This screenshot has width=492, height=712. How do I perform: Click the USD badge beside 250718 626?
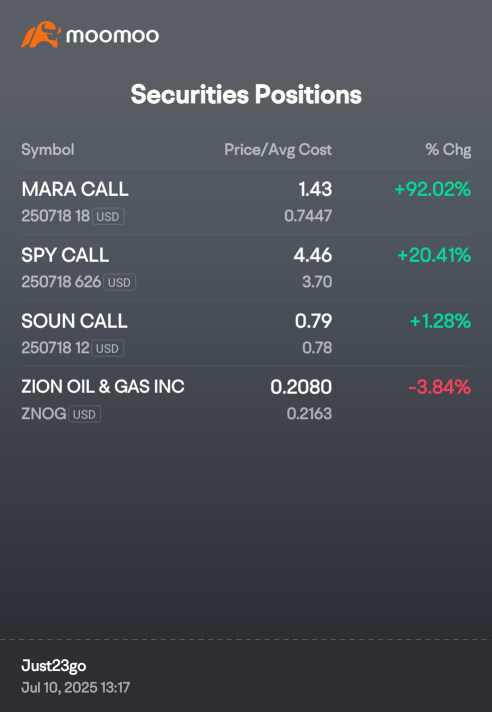point(119,282)
